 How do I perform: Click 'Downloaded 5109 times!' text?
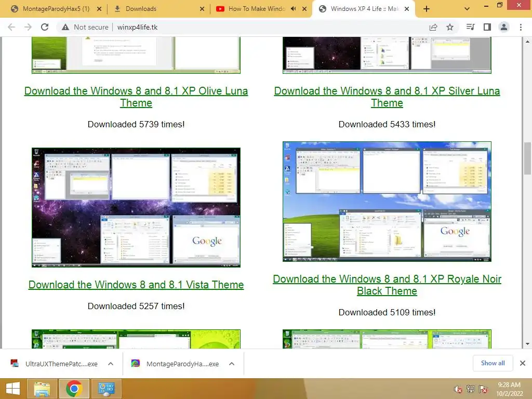(x=387, y=312)
